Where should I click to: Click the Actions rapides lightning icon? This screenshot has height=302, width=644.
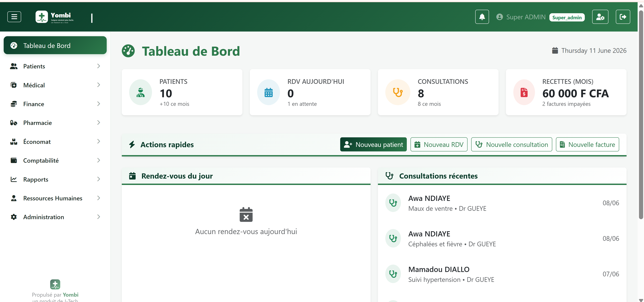click(132, 144)
